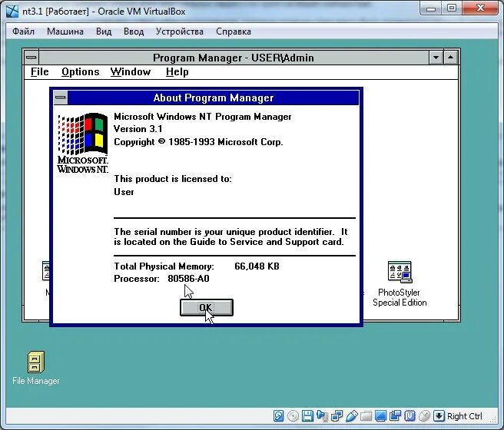Screen dimensions: 504x430
Task: Open the VirtualBox Ввод menu
Action: [134, 31]
